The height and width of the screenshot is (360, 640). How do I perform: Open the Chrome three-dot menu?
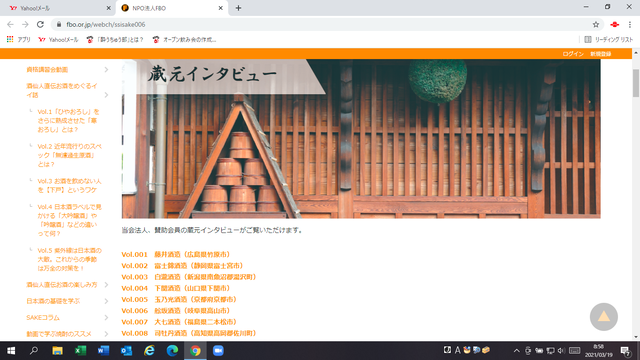(630, 24)
